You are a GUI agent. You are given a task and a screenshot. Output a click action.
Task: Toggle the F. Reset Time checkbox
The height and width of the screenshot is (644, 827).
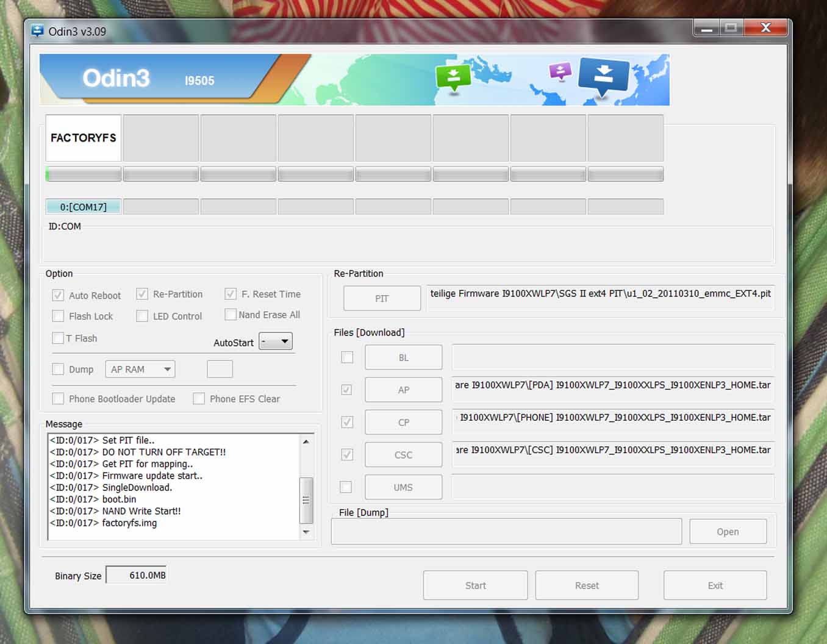click(231, 294)
